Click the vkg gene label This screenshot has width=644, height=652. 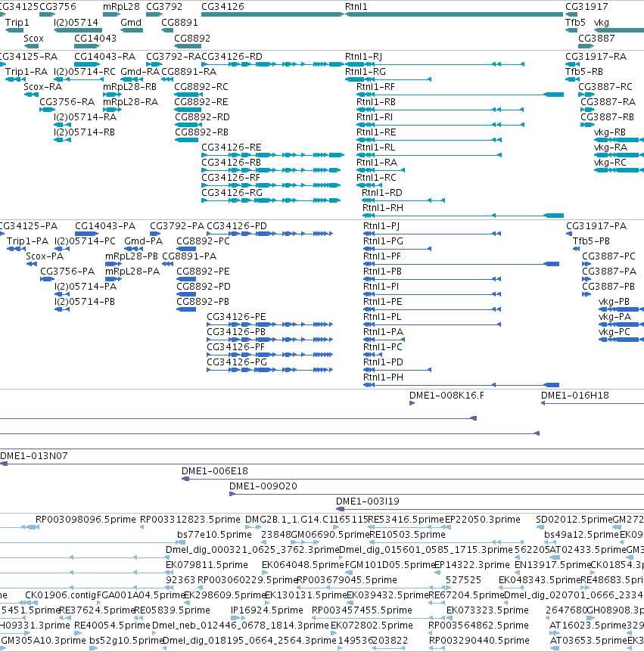[x=601, y=23]
